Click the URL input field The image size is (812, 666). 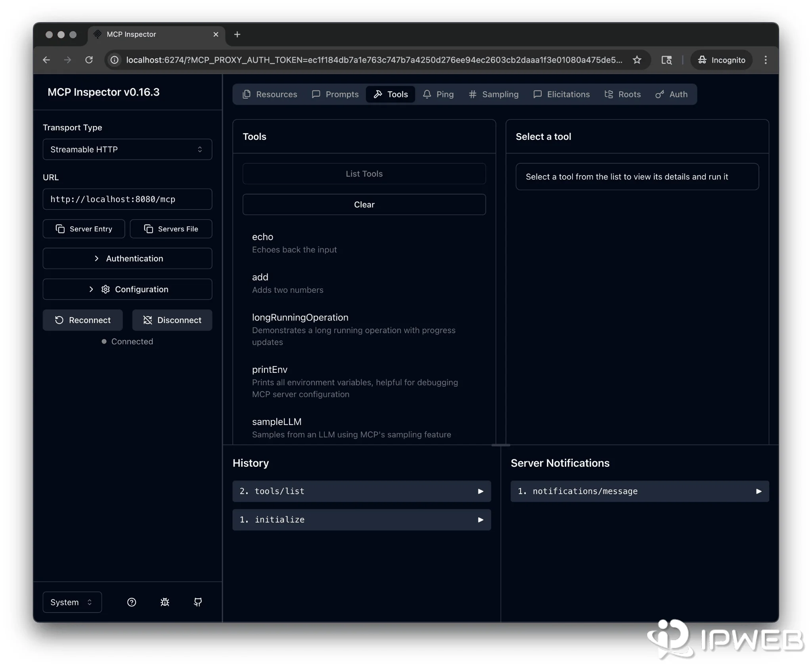pyautogui.click(x=127, y=199)
